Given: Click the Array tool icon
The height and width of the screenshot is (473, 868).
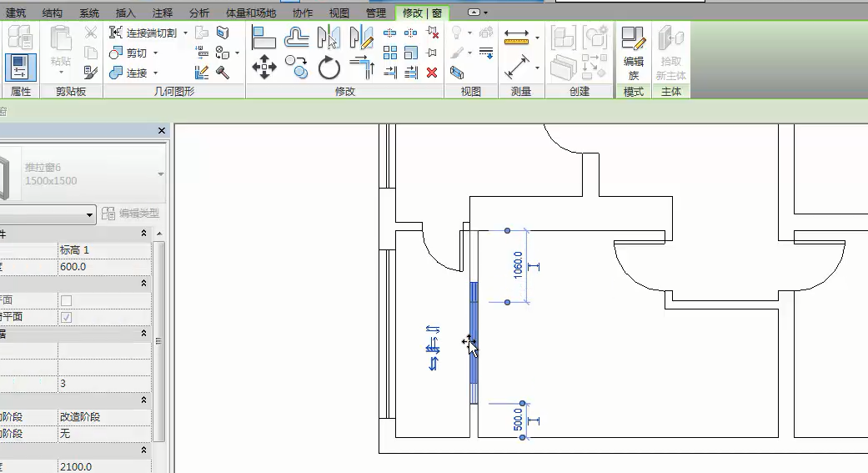Looking at the screenshot, I should (389, 53).
